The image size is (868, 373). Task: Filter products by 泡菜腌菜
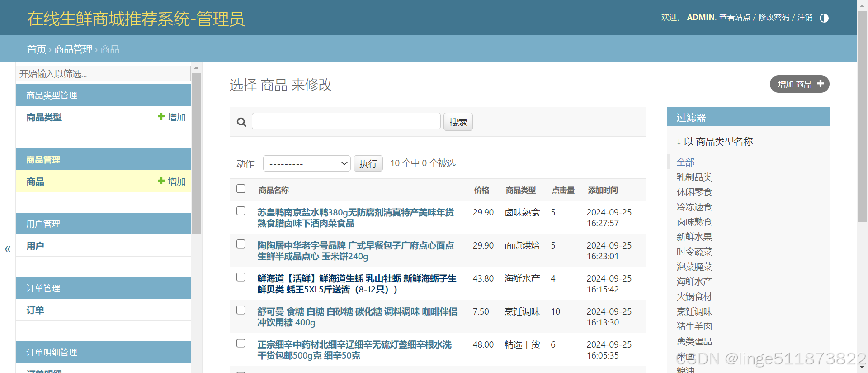(694, 267)
